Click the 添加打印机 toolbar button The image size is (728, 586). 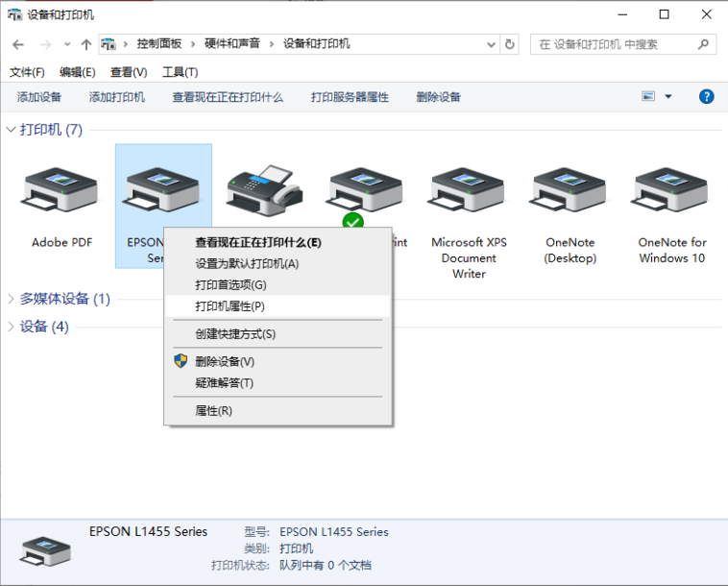[116, 97]
